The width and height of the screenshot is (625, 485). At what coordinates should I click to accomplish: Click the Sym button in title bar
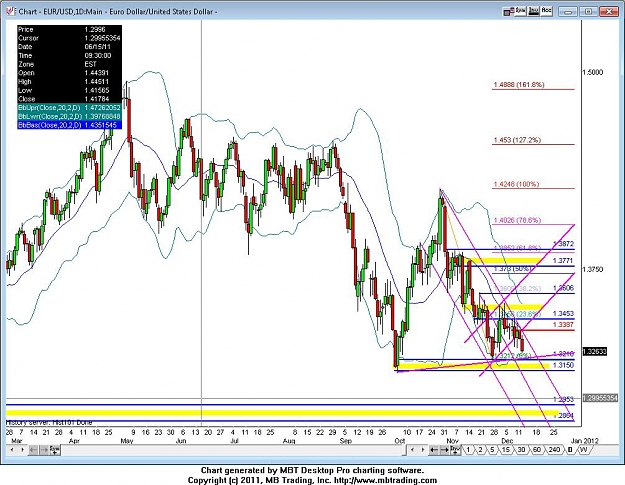pos(520,11)
